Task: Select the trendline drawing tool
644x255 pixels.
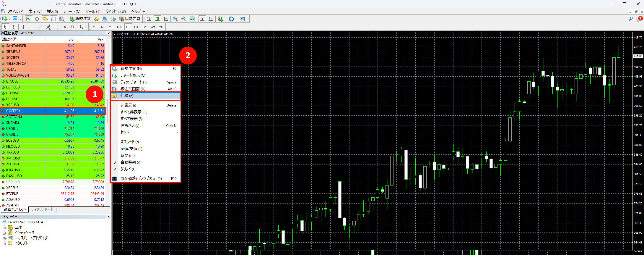Action: tap(40, 27)
